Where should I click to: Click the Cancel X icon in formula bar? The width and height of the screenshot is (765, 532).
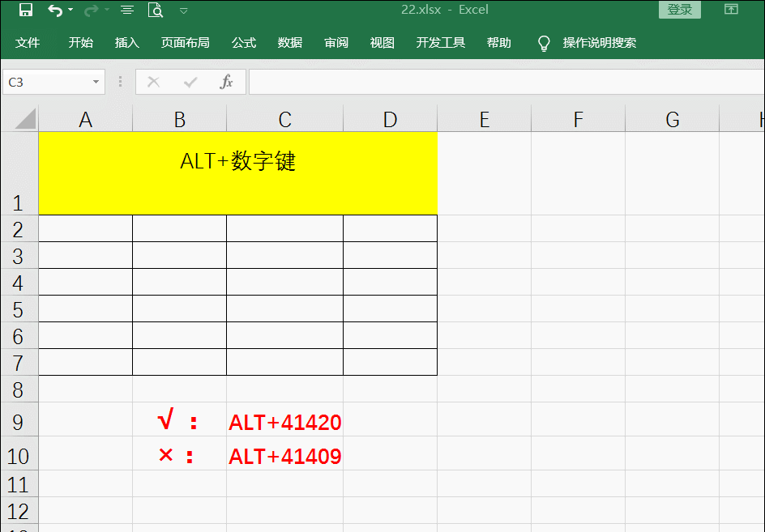point(154,82)
